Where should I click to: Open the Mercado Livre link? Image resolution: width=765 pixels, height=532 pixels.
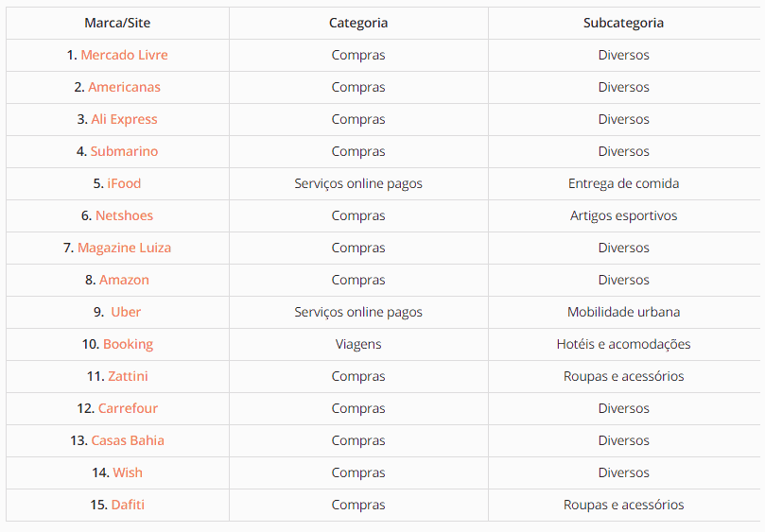[124, 55]
